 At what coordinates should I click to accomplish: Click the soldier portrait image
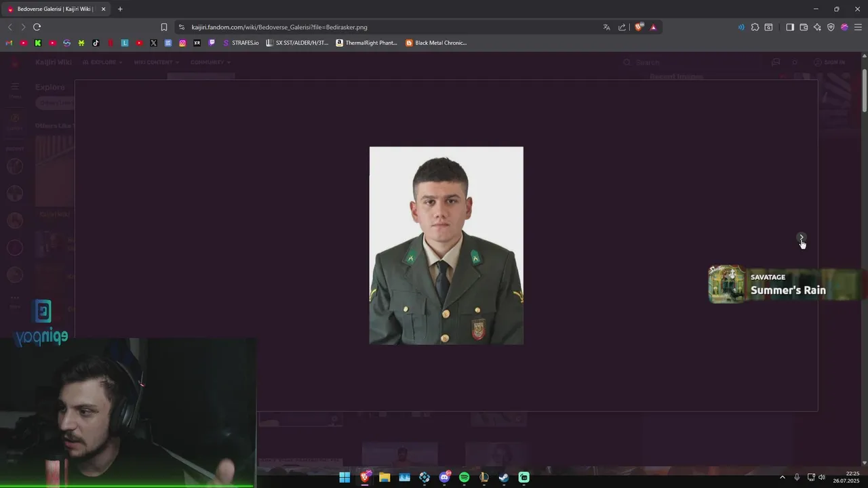[x=446, y=245]
